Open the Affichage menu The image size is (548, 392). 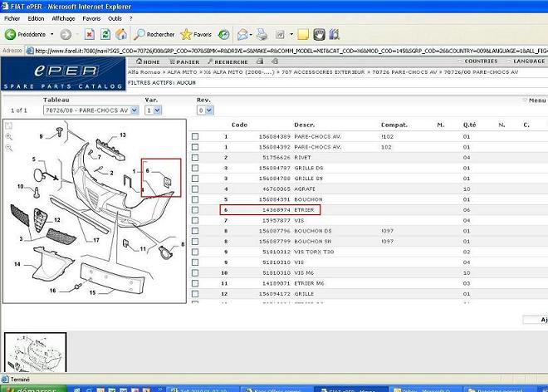coord(63,18)
